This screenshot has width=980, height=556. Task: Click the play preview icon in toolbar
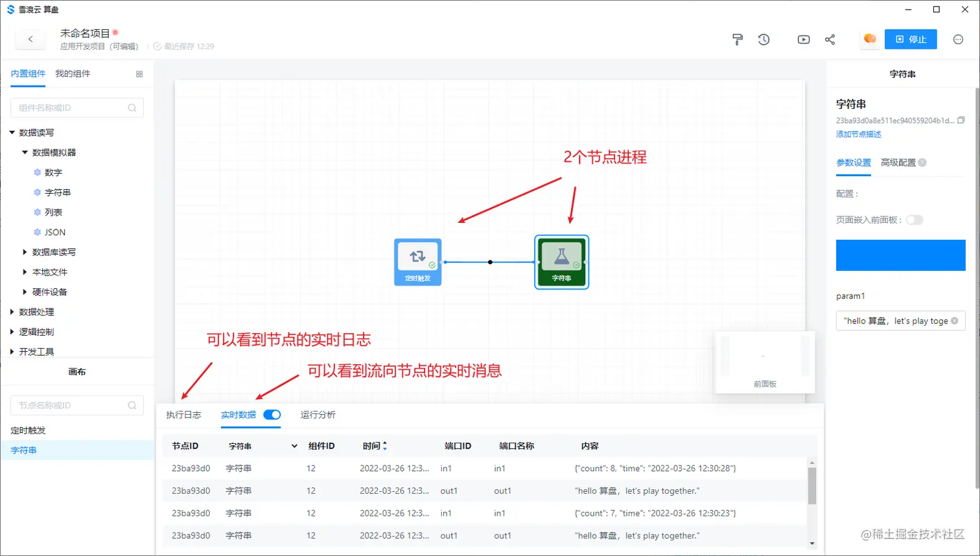point(804,40)
